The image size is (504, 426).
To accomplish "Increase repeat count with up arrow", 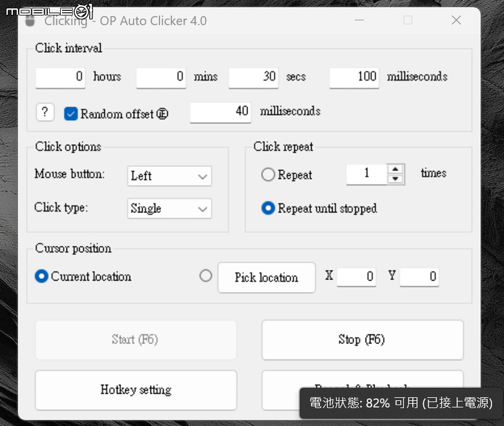I will click(395, 169).
